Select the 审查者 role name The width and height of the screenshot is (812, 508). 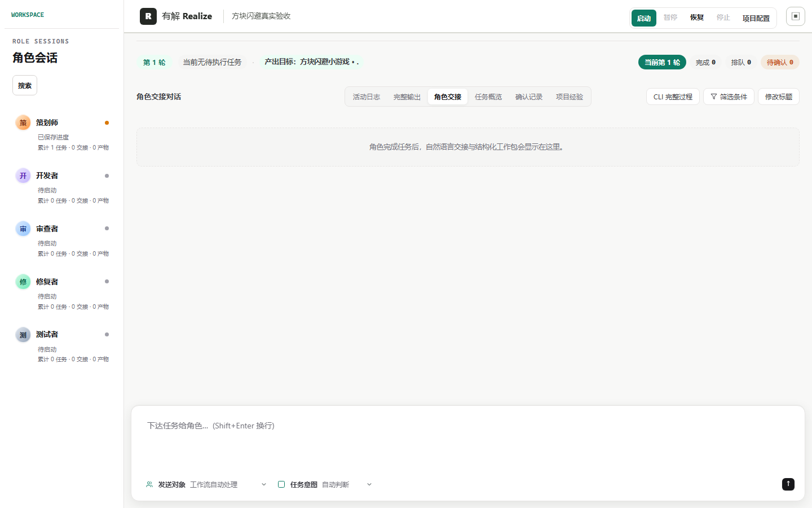[47, 229]
